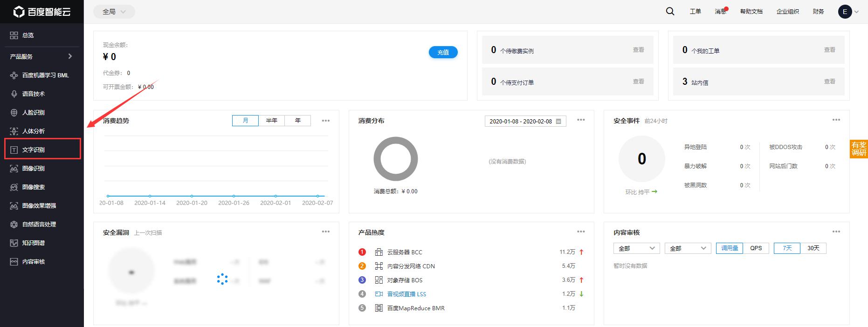Expand the account menu chevron
Image resolution: width=868 pixels, height=327 pixels.
pyautogui.click(x=856, y=12)
